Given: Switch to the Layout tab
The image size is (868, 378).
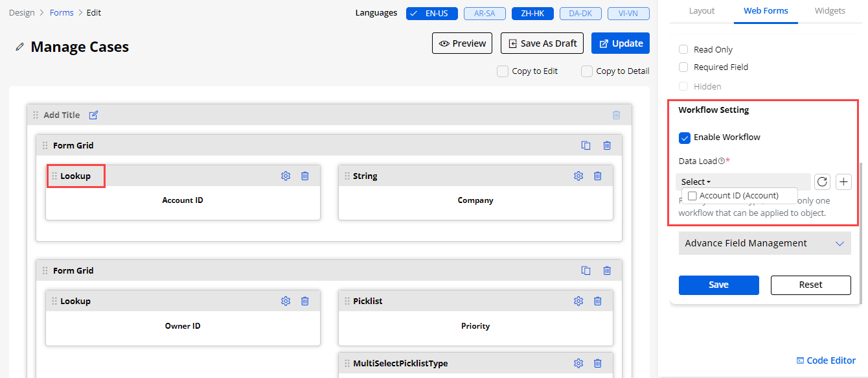Looking at the screenshot, I should [702, 11].
